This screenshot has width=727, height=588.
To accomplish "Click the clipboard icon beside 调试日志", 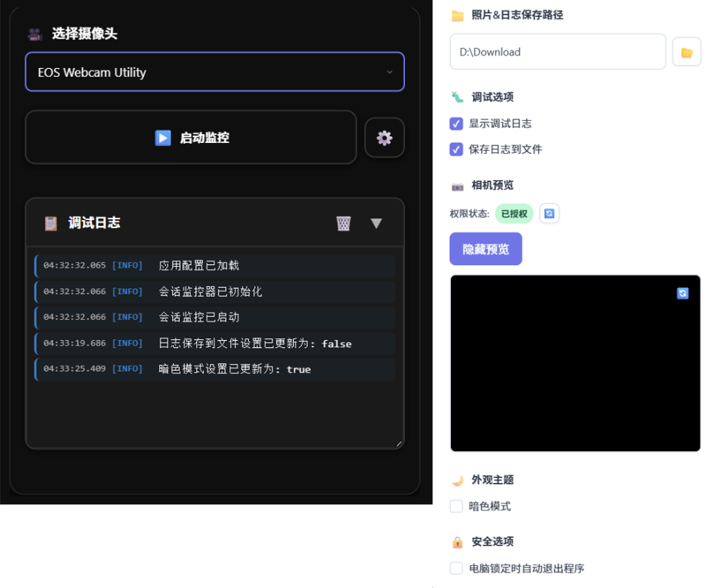I will click(50, 223).
